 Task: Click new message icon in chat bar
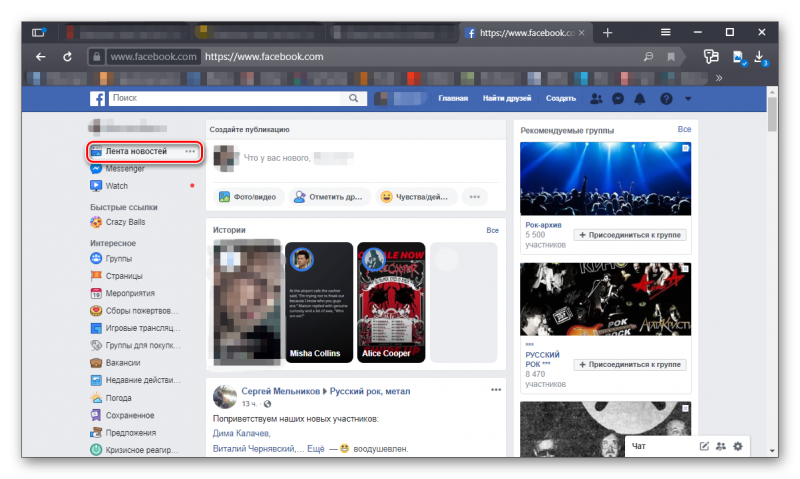pyautogui.click(x=704, y=446)
